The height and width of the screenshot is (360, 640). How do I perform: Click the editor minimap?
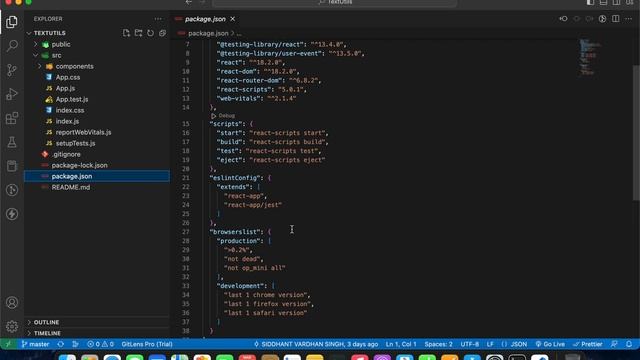tap(589, 57)
